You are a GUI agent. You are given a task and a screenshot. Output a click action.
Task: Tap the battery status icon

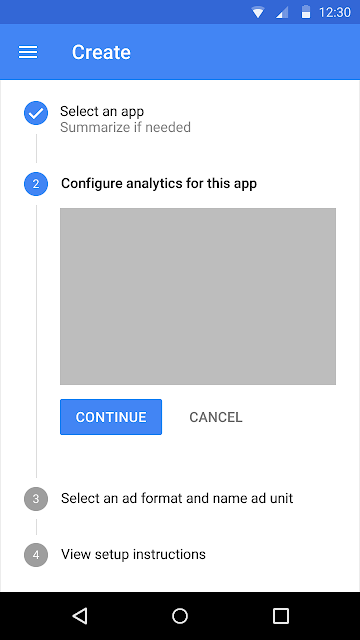pos(306,12)
